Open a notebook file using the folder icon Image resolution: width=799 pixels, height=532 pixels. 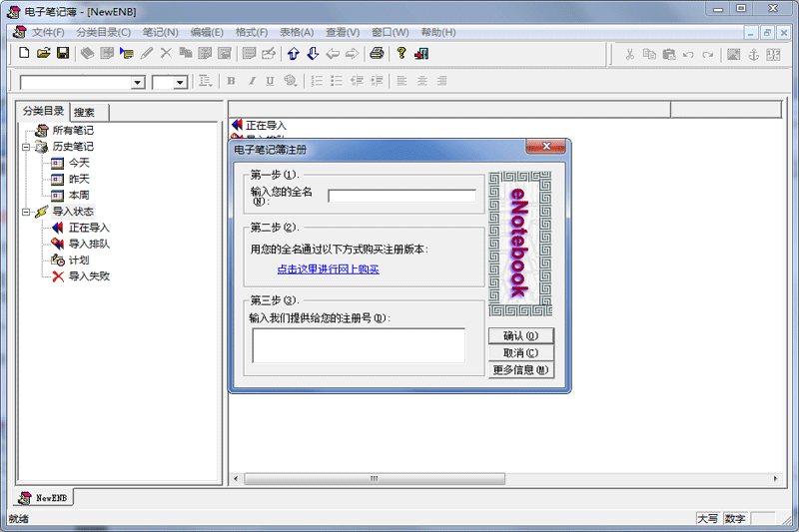click(43, 53)
